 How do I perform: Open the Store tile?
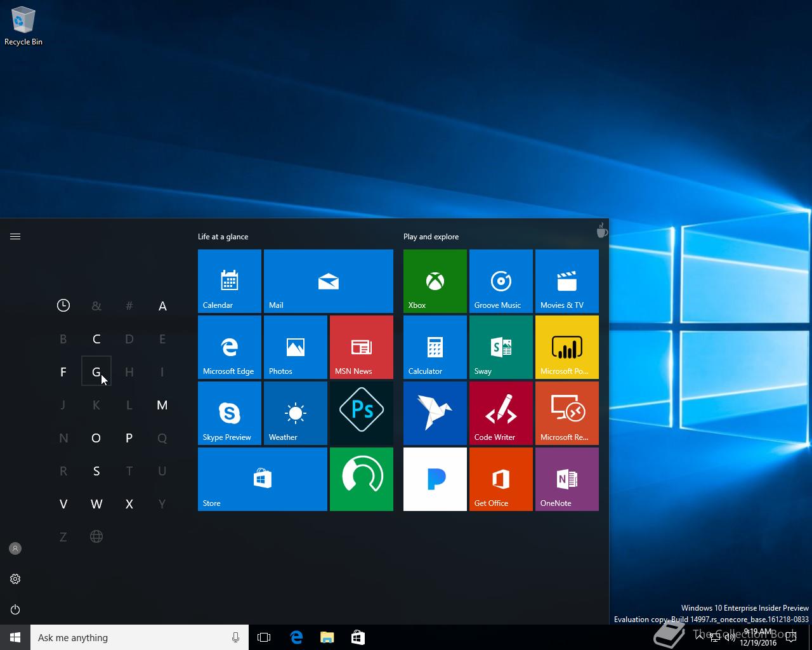(263, 479)
